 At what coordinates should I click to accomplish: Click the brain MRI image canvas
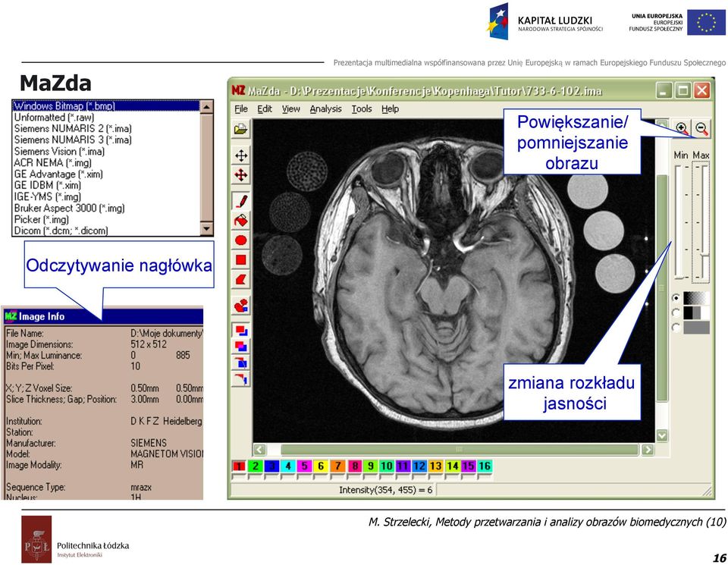pyautogui.click(x=453, y=281)
